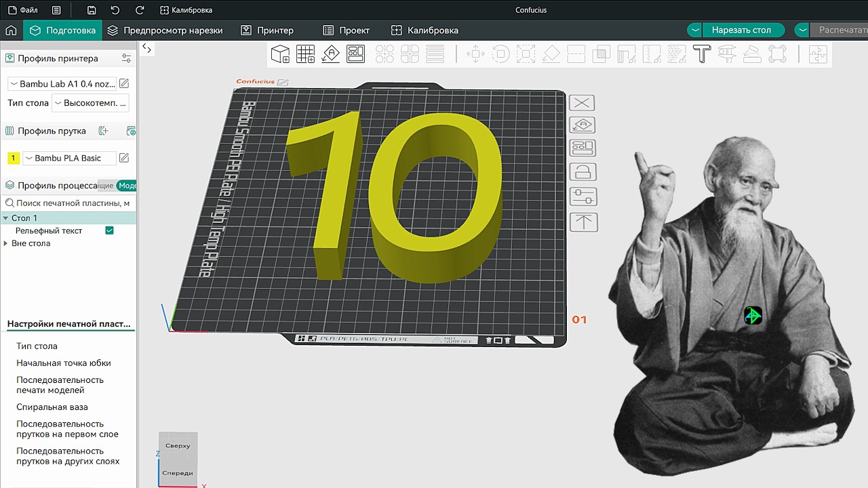Image resolution: width=868 pixels, height=488 pixels.
Task: Collapse the Стол 1 tree node
Action: tap(5, 218)
